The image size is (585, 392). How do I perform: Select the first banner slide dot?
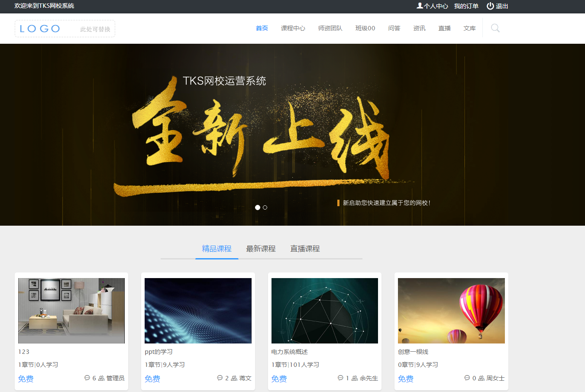point(258,207)
